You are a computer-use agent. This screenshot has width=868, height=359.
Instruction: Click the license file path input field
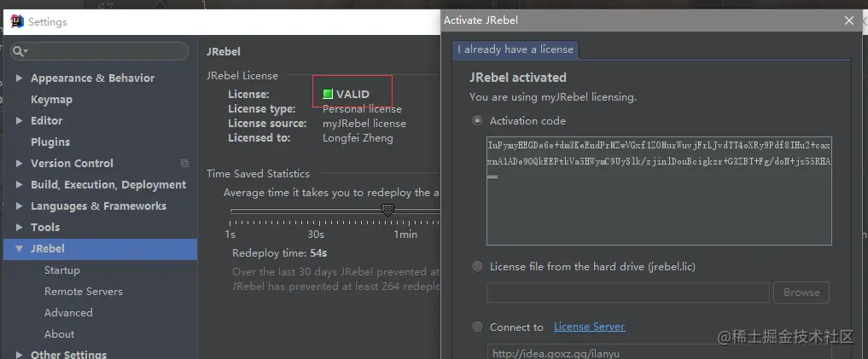tap(628, 292)
